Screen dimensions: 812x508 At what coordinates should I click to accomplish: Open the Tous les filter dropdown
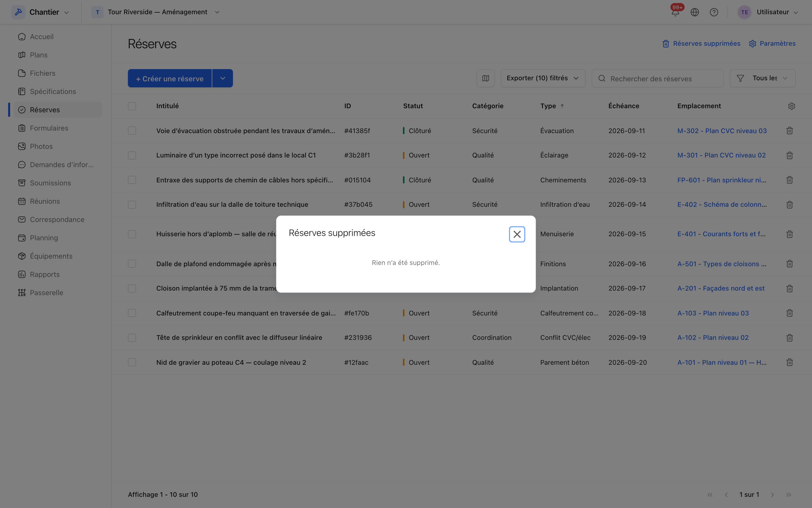click(x=762, y=78)
